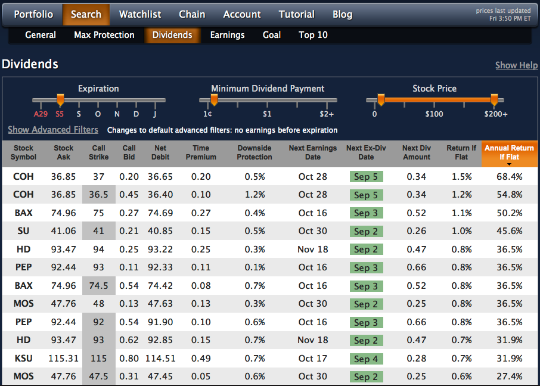Click the Expiration slider handle
This screenshot has height=386, width=540.
(60, 100)
